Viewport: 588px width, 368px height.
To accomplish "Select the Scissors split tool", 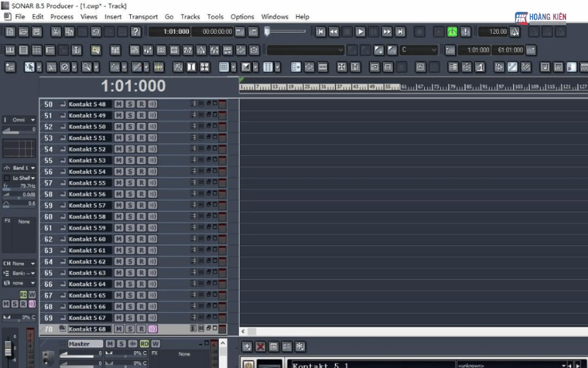I will pos(51,67).
